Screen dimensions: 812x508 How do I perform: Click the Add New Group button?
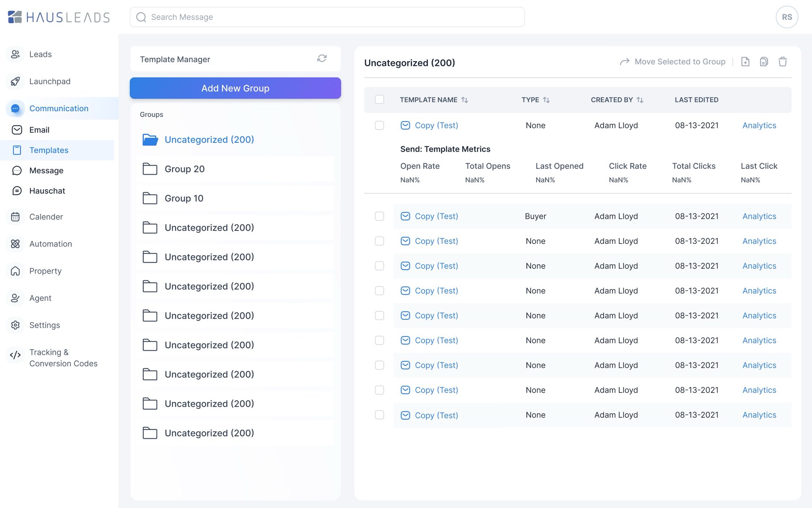tap(235, 88)
